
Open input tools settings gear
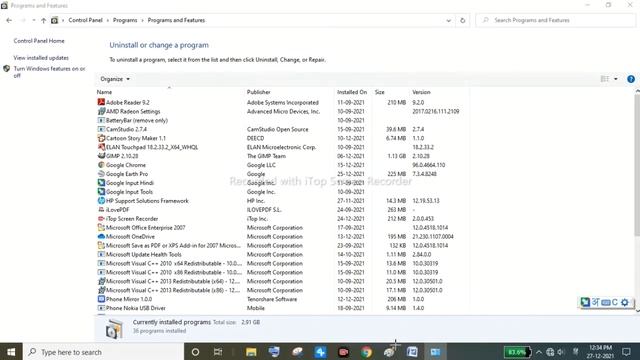pos(624,302)
